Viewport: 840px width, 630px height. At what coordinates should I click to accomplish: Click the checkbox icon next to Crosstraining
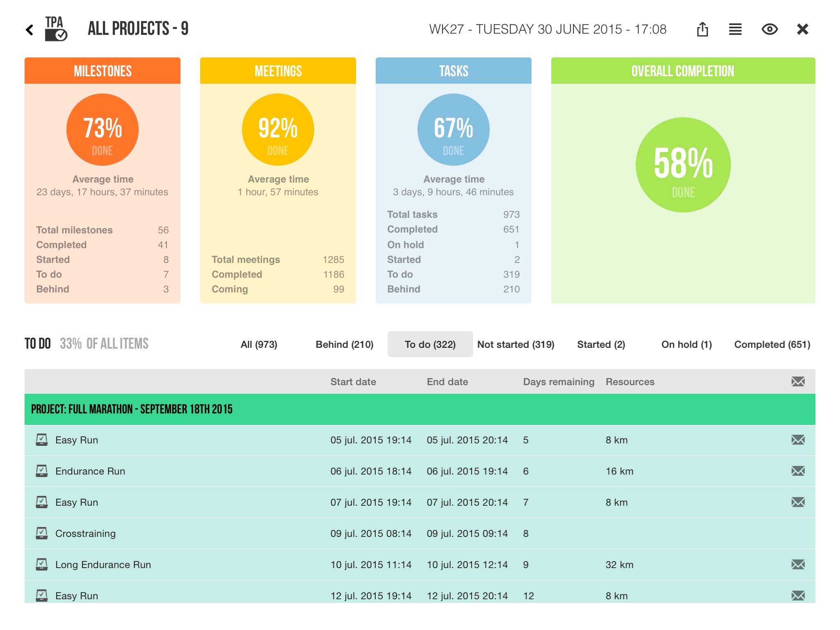tap(42, 532)
